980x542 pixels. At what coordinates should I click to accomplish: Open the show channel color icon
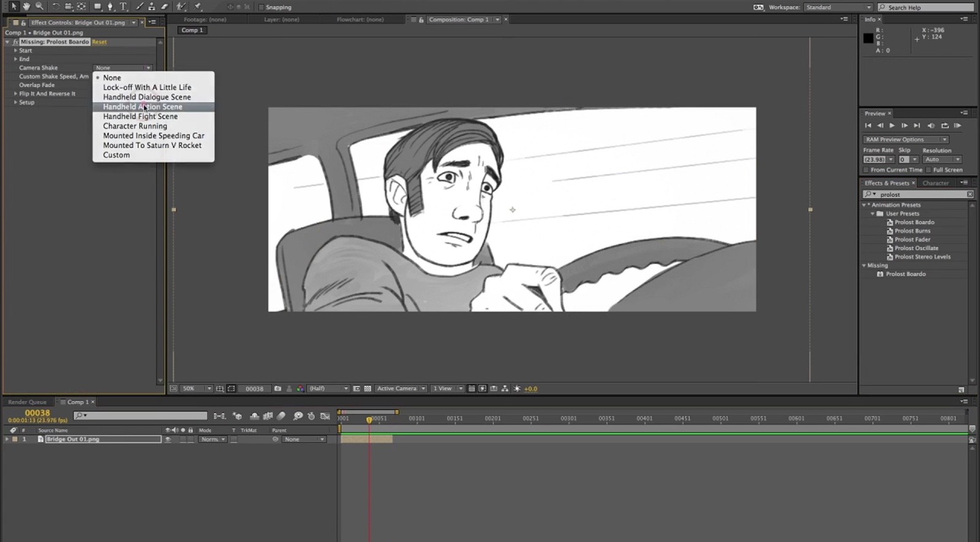300,389
